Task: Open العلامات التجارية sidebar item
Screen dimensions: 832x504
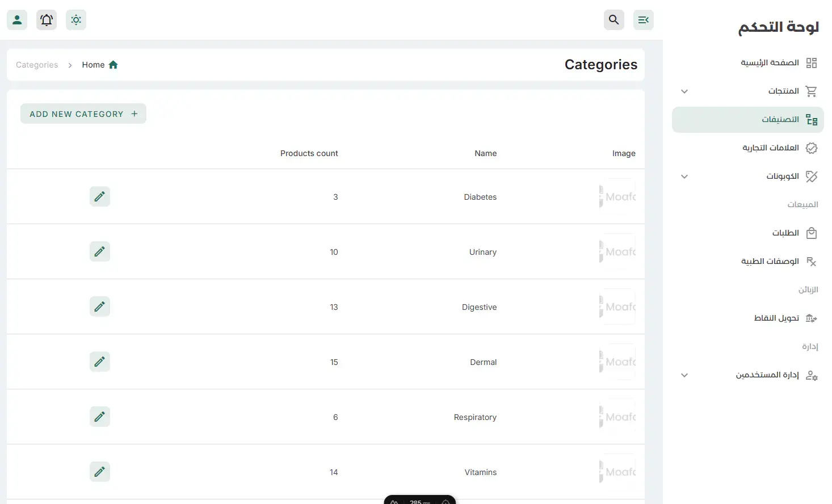Action: 748,148
